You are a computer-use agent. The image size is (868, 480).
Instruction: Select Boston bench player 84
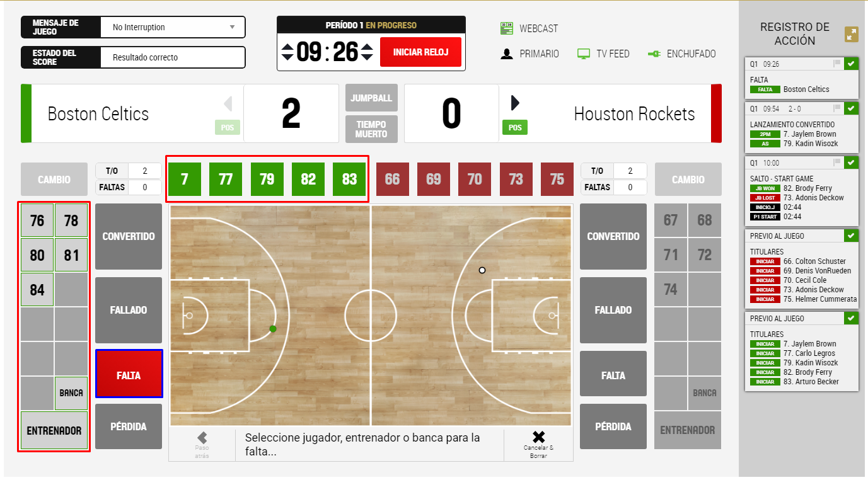pyautogui.click(x=37, y=290)
